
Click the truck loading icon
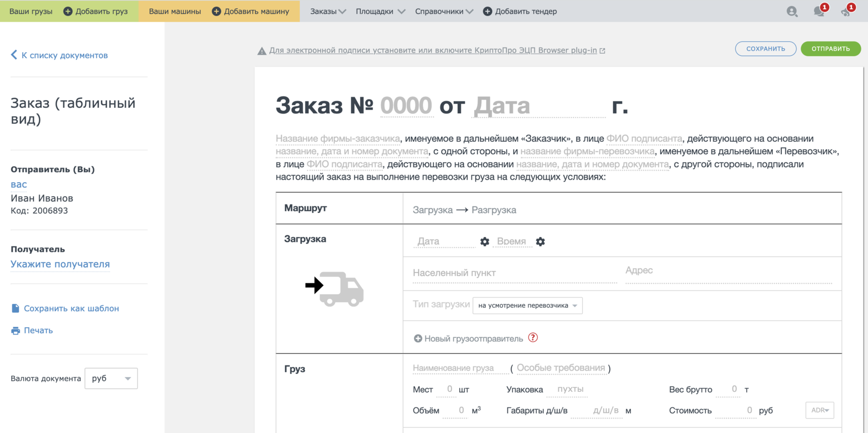(x=335, y=289)
